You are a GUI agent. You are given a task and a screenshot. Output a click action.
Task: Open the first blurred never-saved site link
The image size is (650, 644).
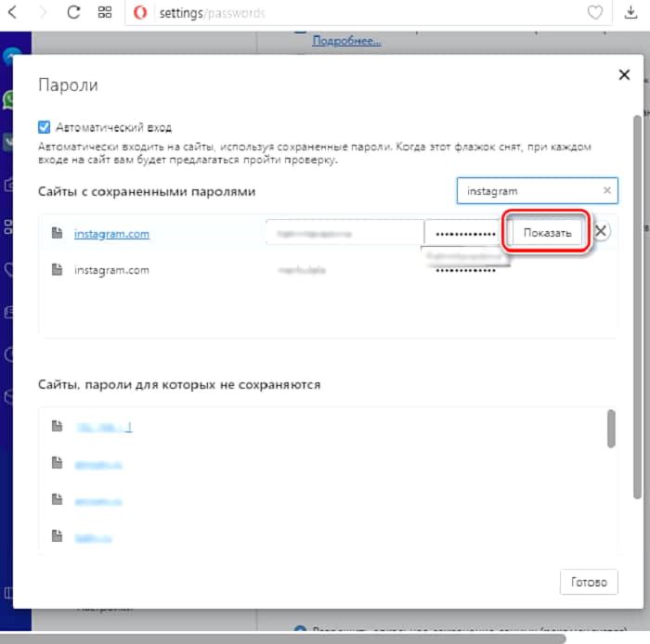click(x=104, y=427)
